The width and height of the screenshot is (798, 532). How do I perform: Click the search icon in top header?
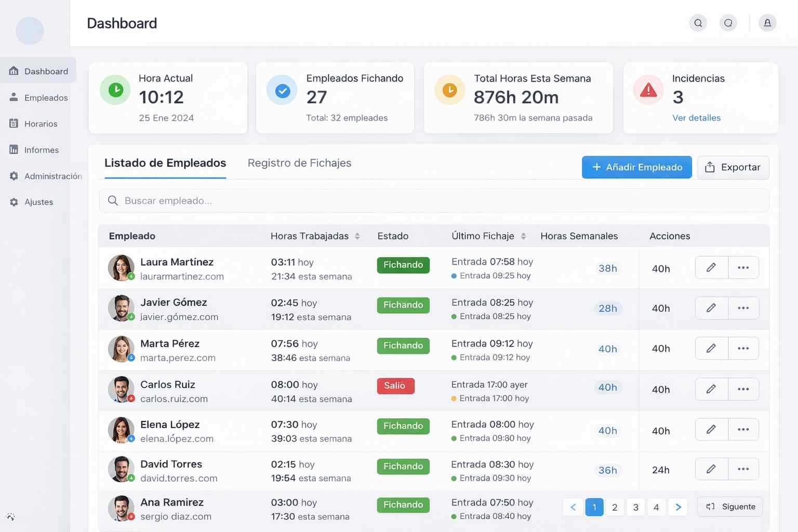click(698, 23)
